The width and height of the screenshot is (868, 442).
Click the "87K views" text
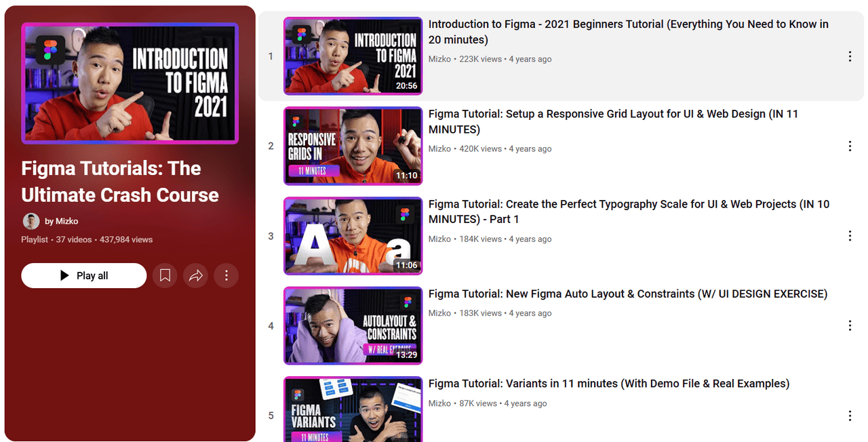pyautogui.click(x=478, y=403)
